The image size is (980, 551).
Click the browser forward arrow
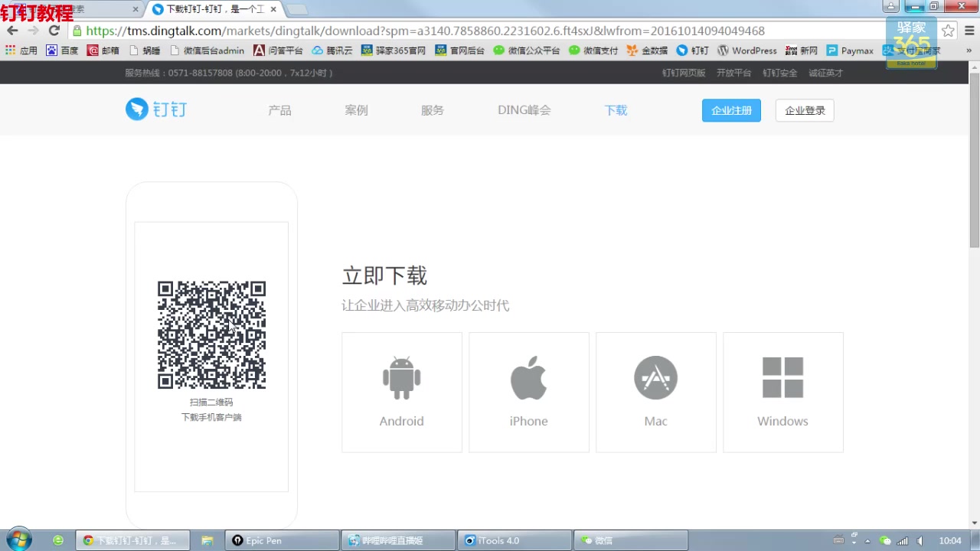click(33, 31)
